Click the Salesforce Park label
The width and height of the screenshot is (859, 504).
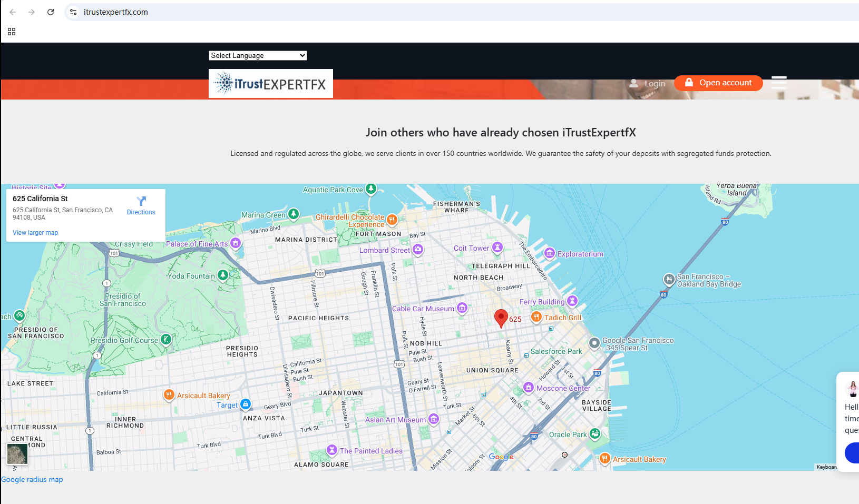pyautogui.click(x=557, y=351)
